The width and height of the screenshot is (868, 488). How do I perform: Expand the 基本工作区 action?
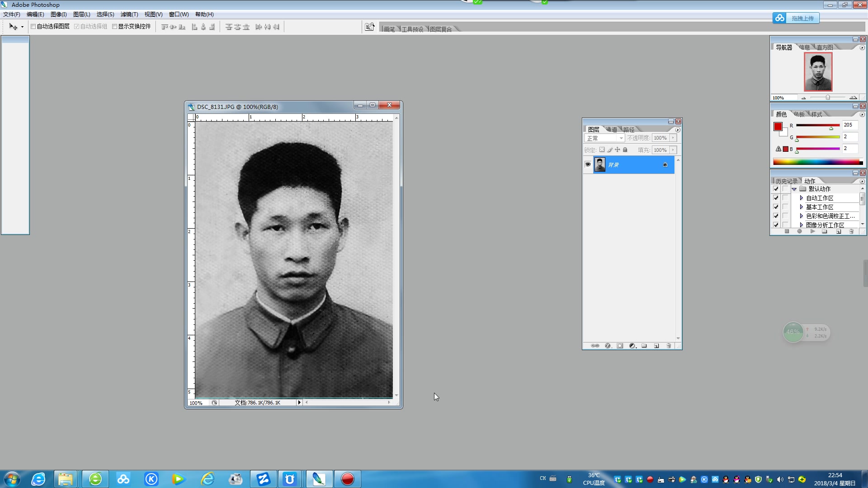[802, 207]
